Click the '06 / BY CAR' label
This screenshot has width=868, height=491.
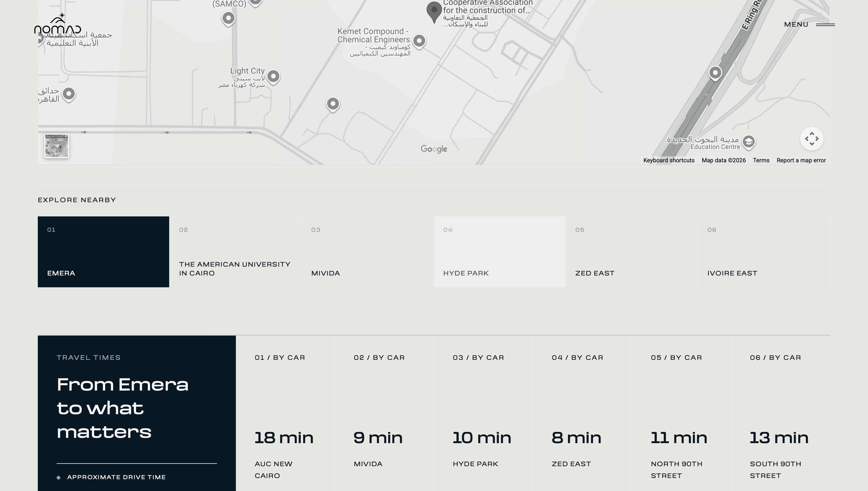pos(775,357)
